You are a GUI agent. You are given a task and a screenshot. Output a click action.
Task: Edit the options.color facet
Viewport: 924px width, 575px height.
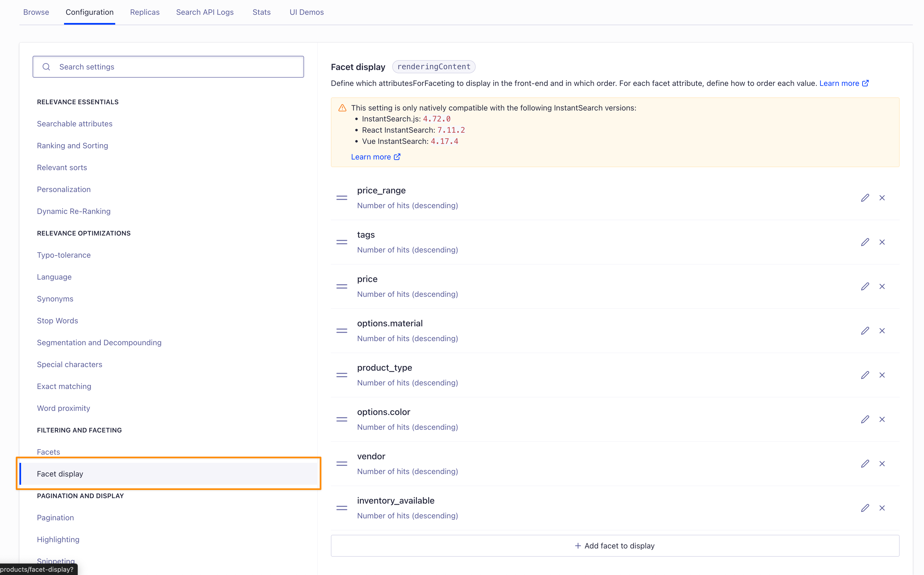click(865, 419)
